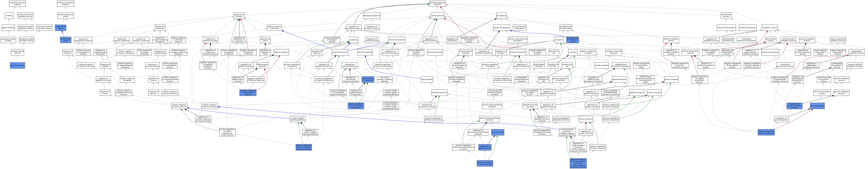Click the 'defense response' node
This screenshot has height=169, width=868.
coord(281,52)
